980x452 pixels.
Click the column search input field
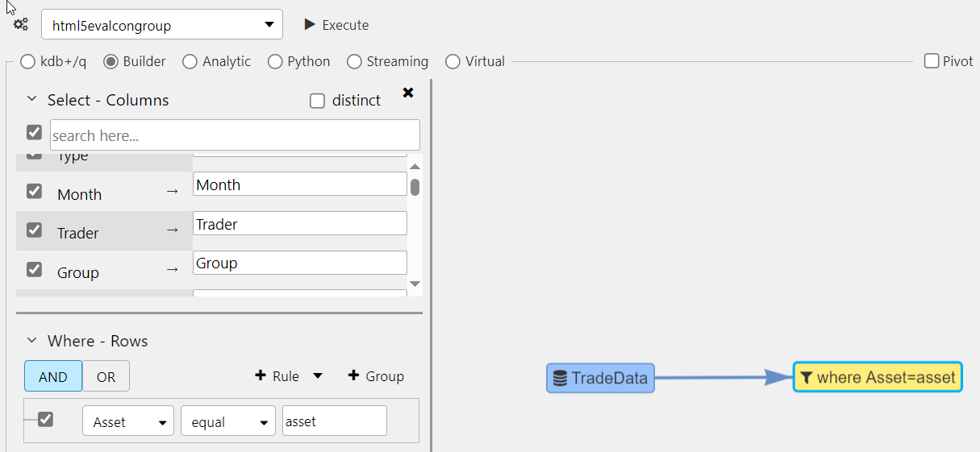(x=235, y=135)
